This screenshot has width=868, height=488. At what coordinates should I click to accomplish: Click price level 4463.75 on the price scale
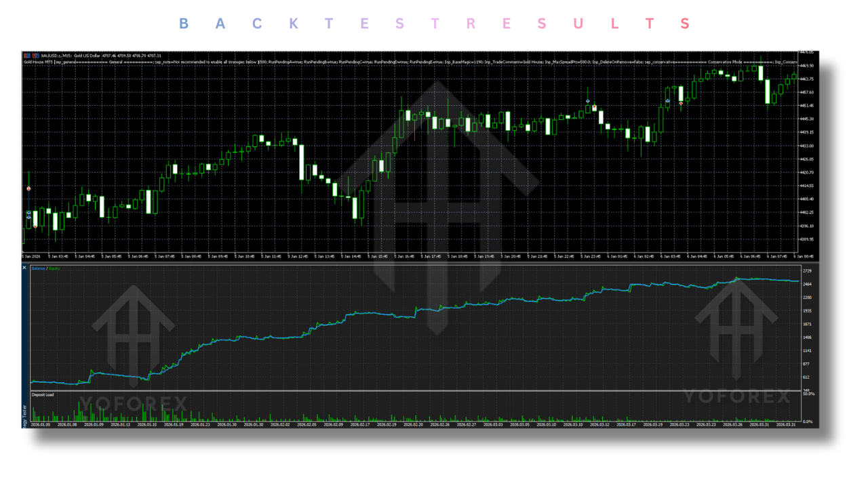click(806, 79)
